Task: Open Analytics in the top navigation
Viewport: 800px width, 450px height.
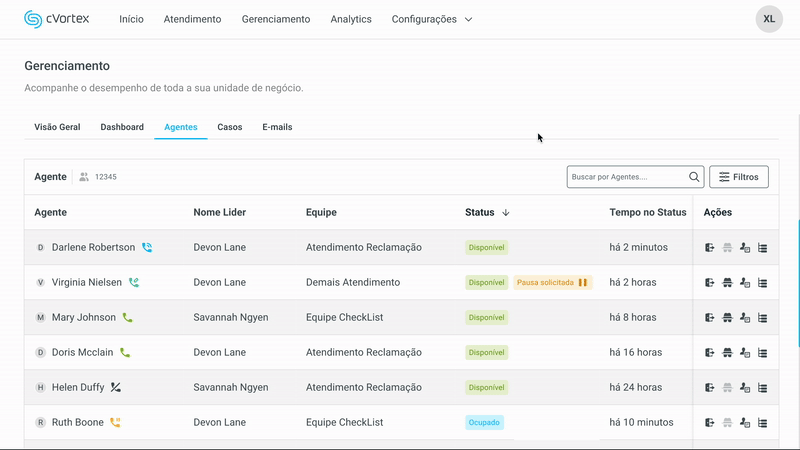Action: click(351, 19)
